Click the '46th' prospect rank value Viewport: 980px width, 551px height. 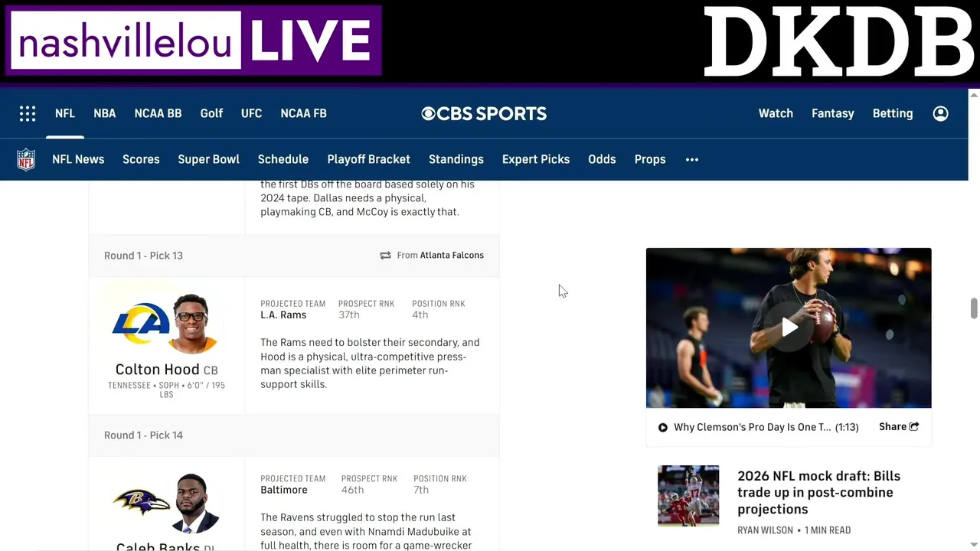[x=352, y=491]
